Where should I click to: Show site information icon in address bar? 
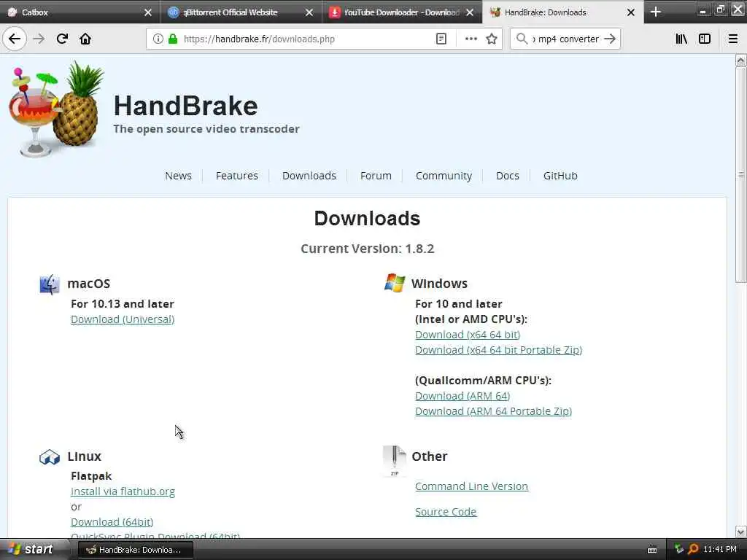[x=158, y=39]
